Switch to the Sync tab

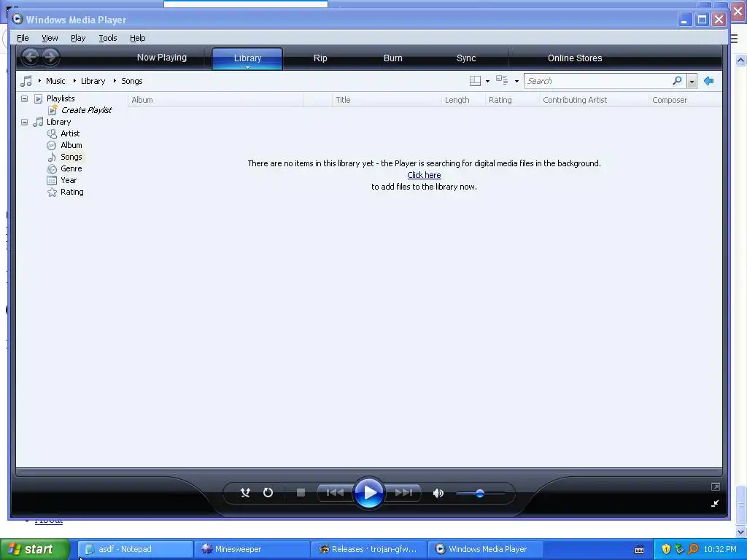coord(466,58)
